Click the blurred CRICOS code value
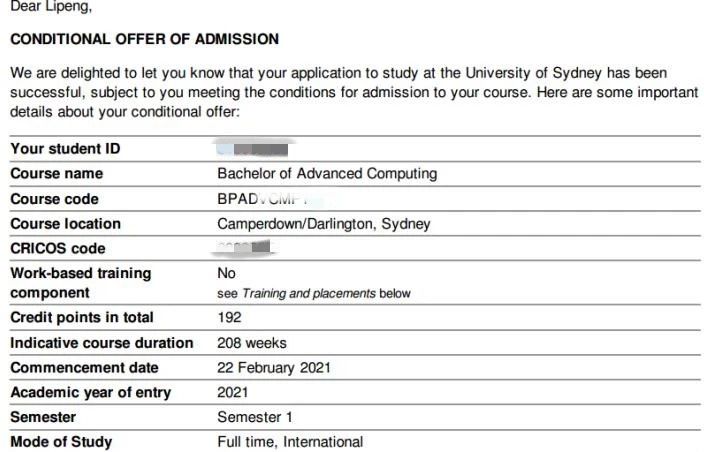 pyautogui.click(x=244, y=248)
